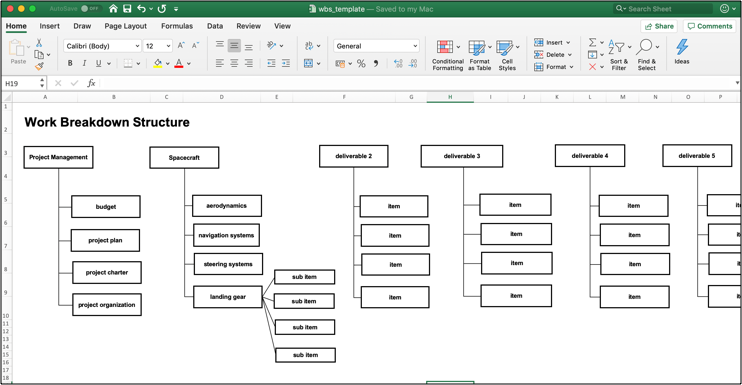742x385 pixels.
Task: Toggle align text left
Action: tap(220, 63)
